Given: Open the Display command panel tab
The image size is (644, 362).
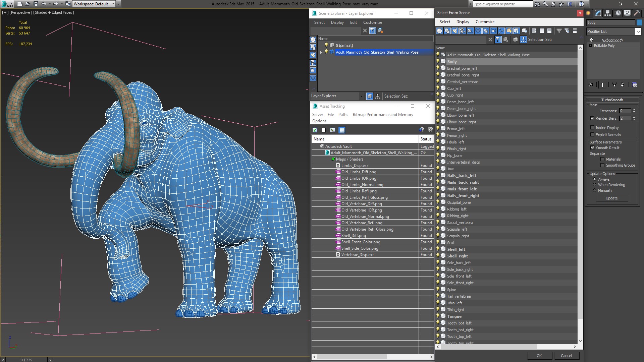Looking at the screenshot, I should point(627,13).
